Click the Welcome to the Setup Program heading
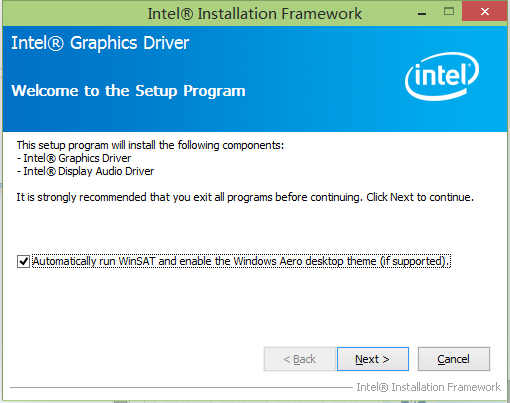510x403 pixels. [128, 91]
